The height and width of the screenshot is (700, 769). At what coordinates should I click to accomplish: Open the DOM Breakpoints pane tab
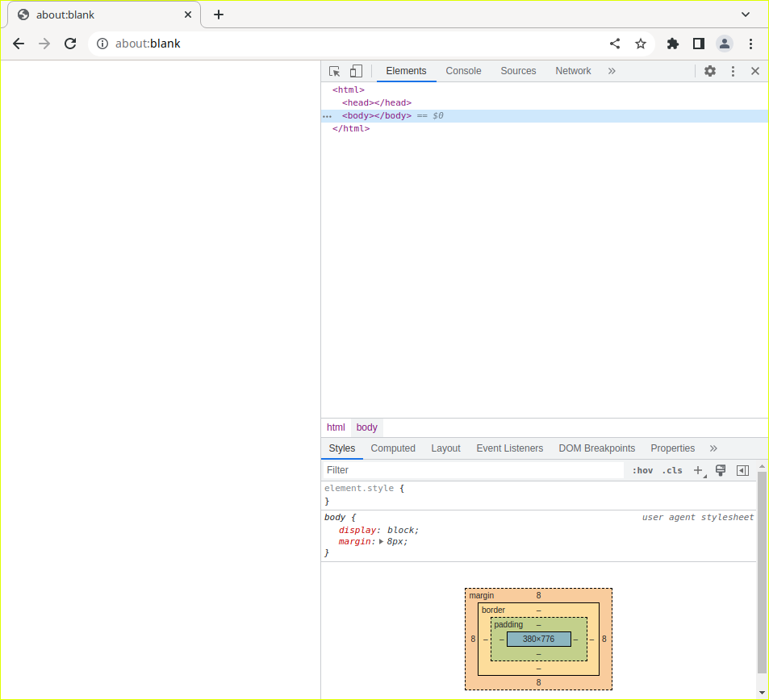[596, 448]
